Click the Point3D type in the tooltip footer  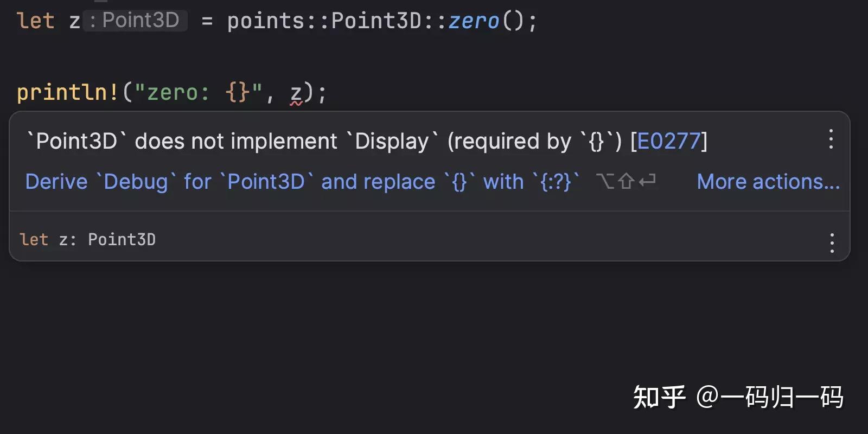[x=122, y=239]
